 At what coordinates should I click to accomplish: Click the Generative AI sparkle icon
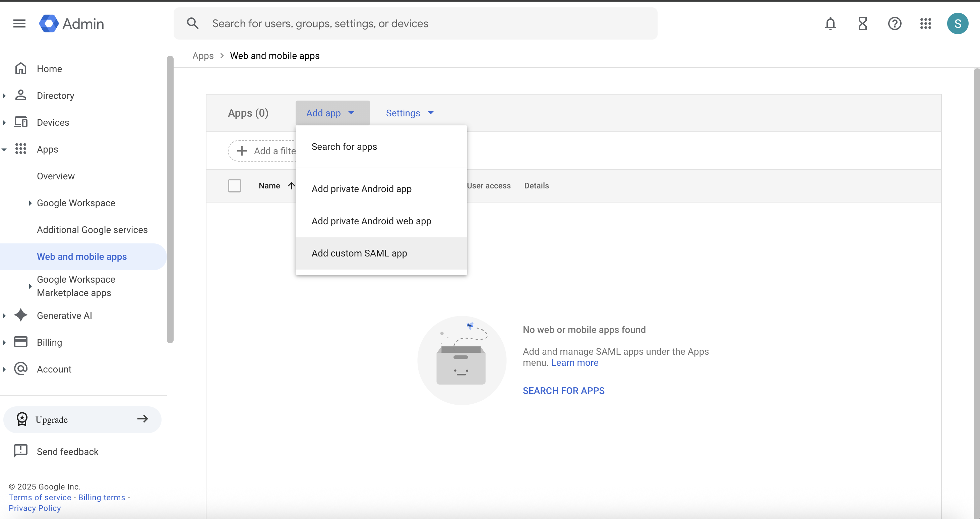pyautogui.click(x=20, y=315)
